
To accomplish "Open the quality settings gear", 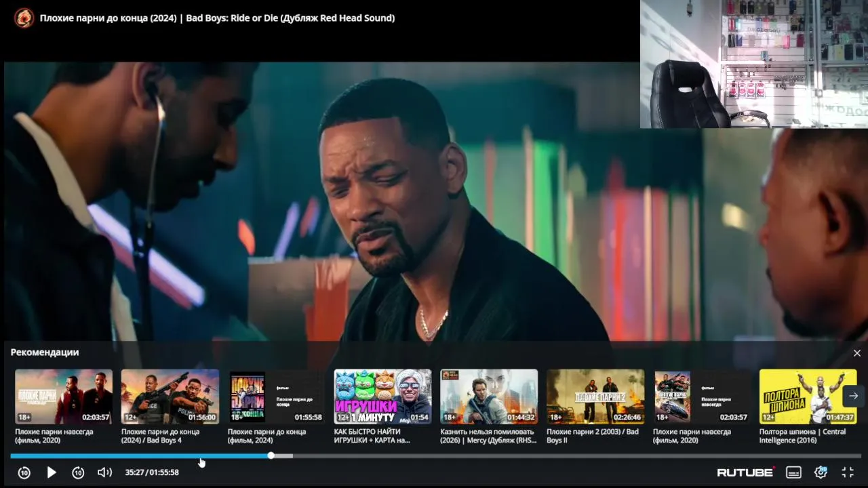I will click(x=821, y=472).
